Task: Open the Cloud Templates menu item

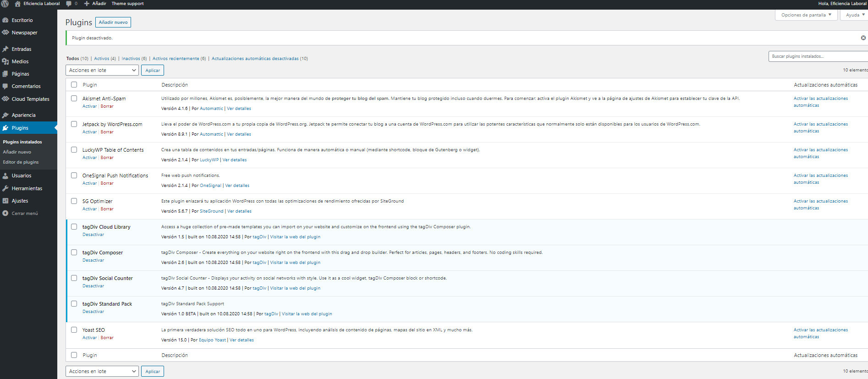Action: coord(28,99)
